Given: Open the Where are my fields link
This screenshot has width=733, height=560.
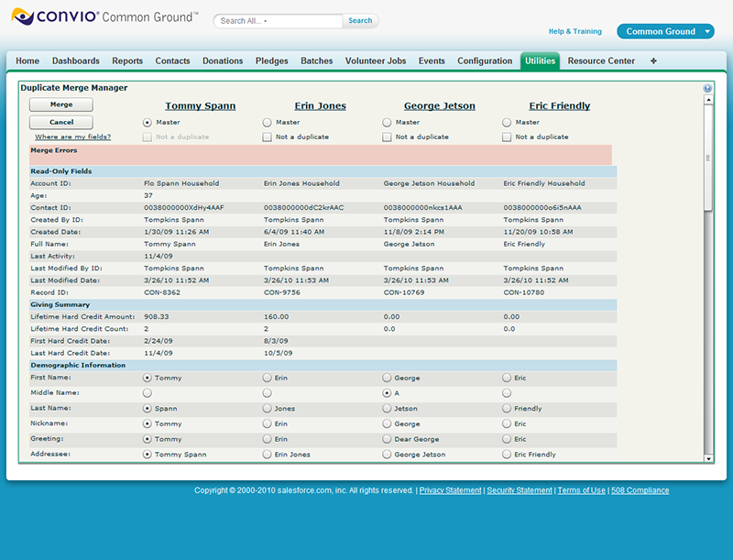Looking at the screenshot, I should (72, 137).
